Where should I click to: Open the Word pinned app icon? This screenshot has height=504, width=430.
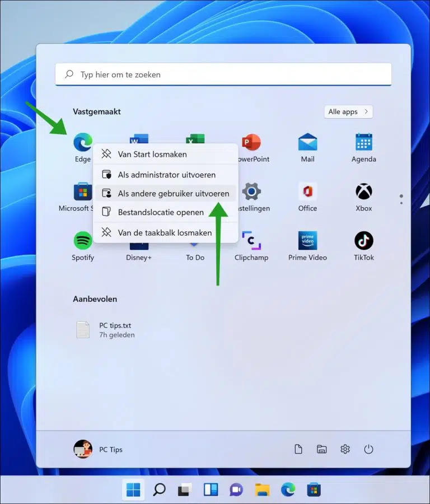point(139,139)
